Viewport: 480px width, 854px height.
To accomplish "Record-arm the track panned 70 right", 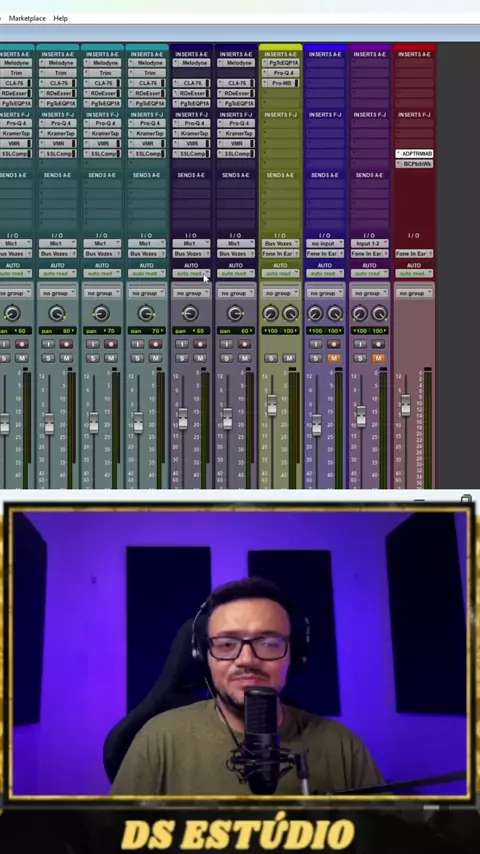I will (156, 344).
